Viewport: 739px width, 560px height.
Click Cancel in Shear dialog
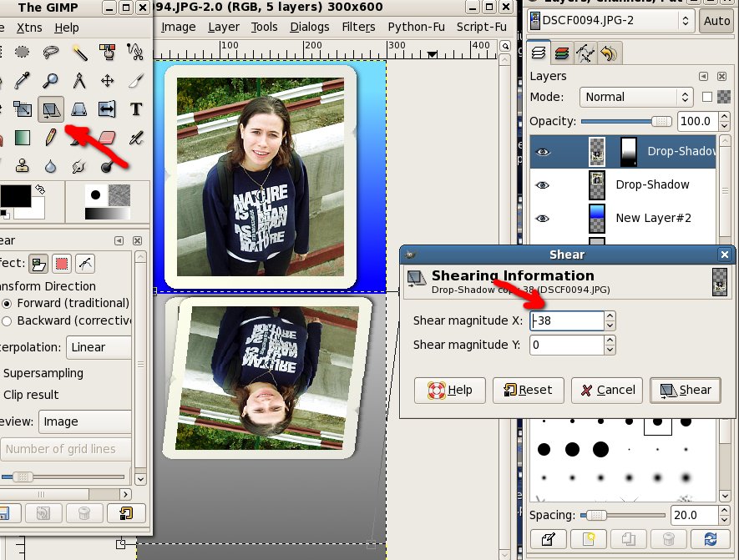coord(607,390)
